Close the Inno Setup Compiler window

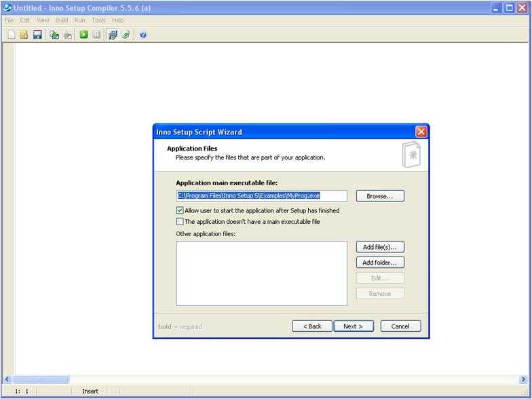pos(522,8)
